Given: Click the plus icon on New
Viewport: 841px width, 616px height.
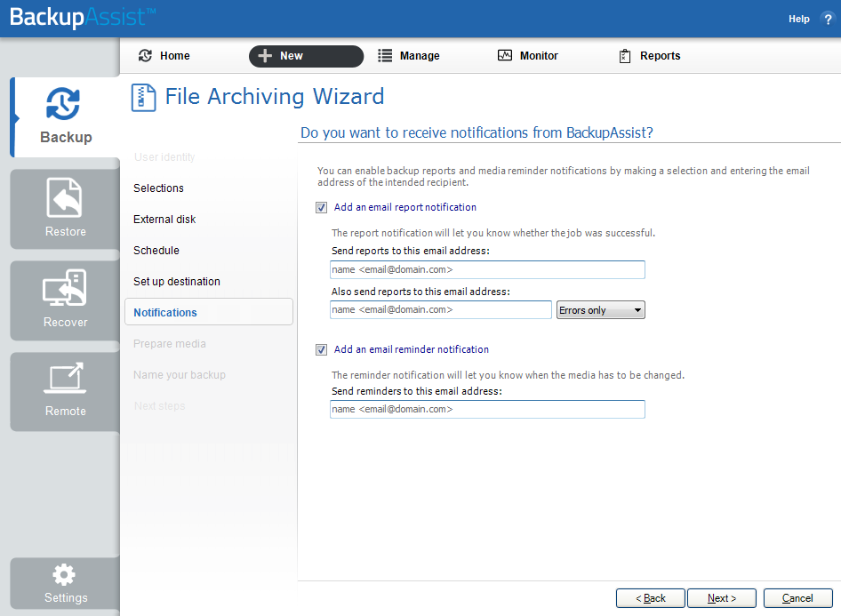Looking at the screenshot, I should tap(265, 56).
